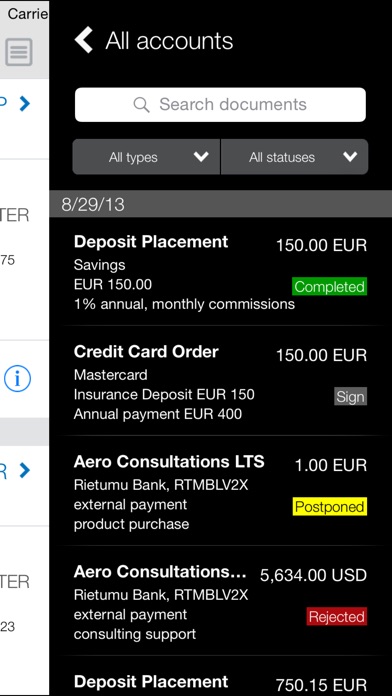Viewport: 392px width, 696px height.
Task: Click the white arrow next to All statuses
Action: click(x=350, y=157)
